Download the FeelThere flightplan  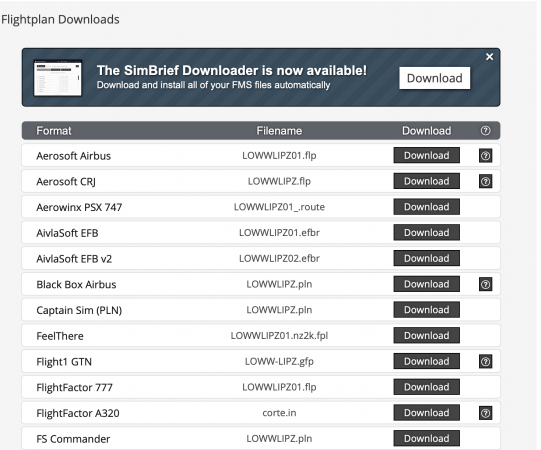click(427, 336)
